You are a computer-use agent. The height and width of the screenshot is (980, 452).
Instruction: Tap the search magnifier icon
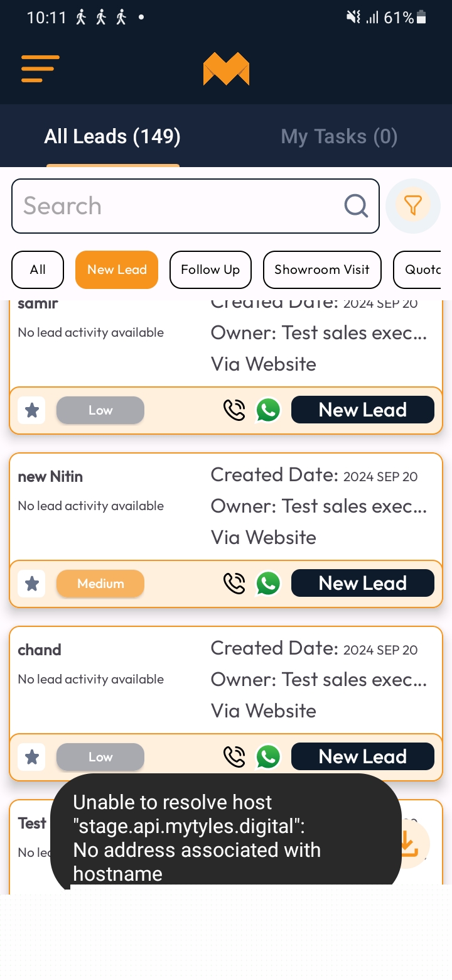tap(356, 205)
